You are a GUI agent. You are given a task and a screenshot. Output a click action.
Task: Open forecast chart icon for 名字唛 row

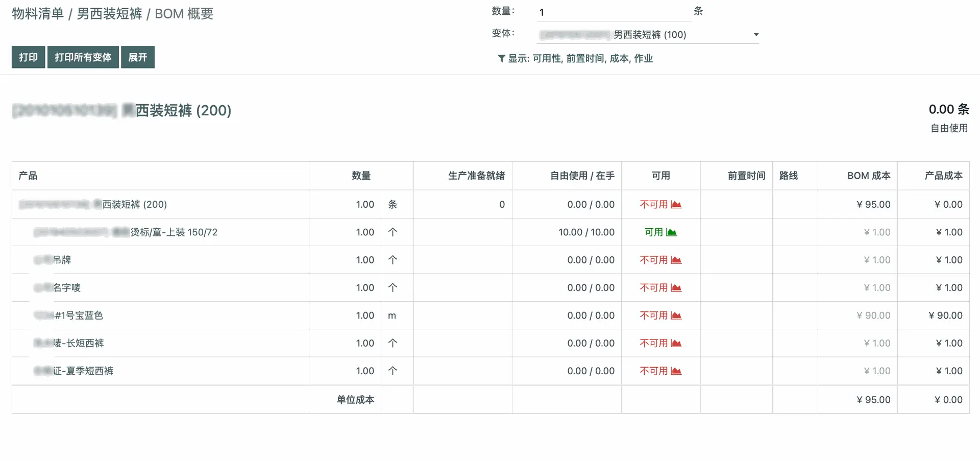tap(676, 288)
